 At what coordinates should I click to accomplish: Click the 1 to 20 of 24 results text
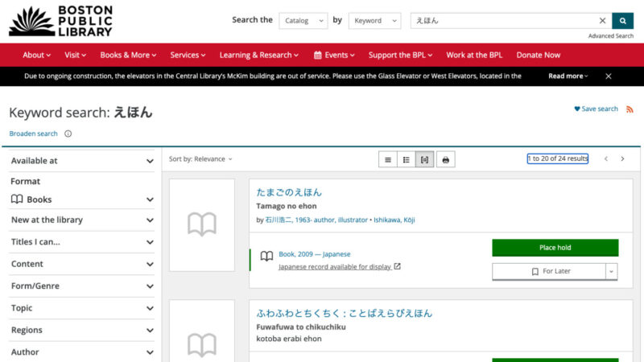558,158
